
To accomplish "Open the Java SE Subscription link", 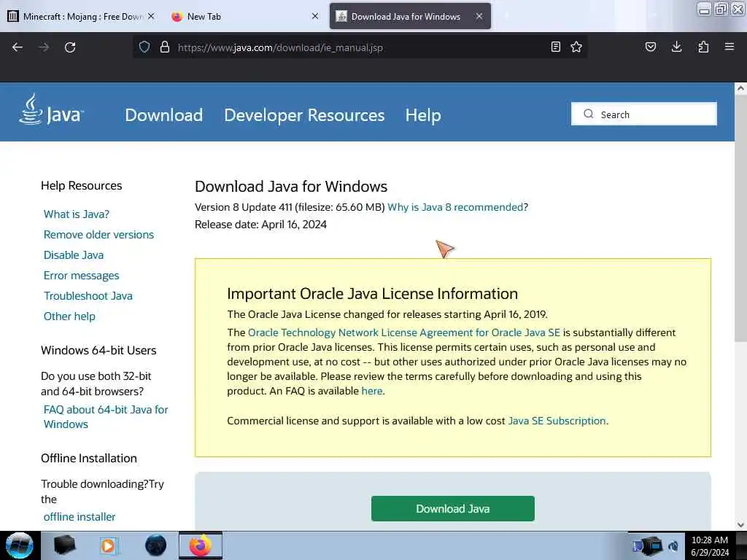I will click(x=557, y=421).
